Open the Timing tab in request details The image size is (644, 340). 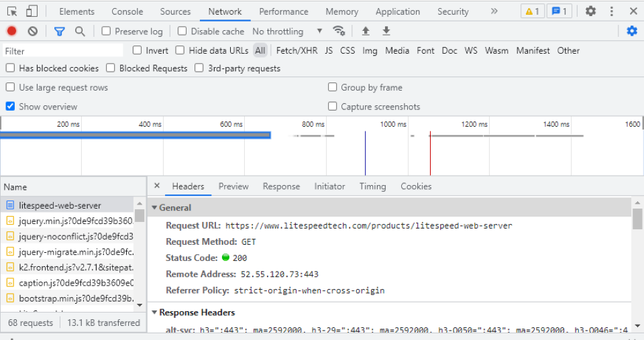pyautogui.click(x=372, y=186)
